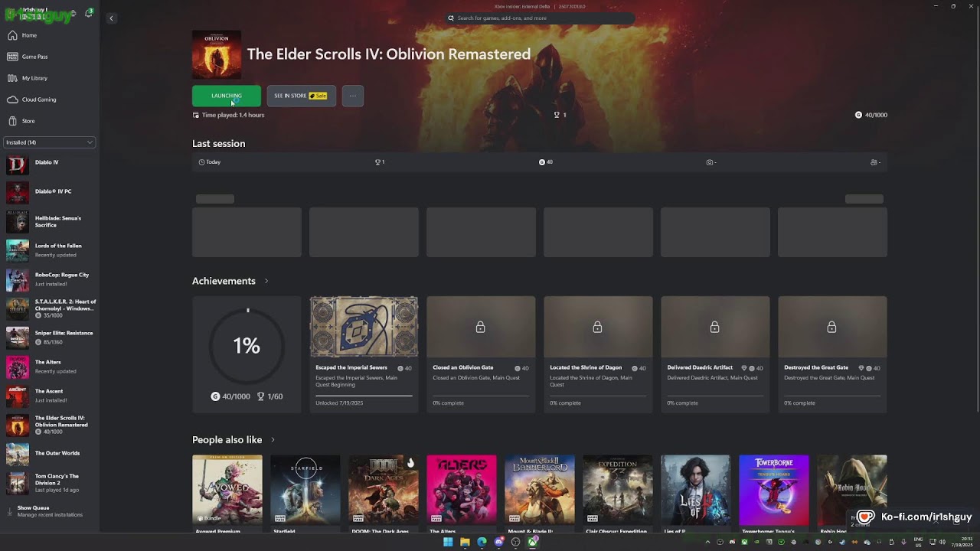Open Lies of P game tile
Viewport: 980px width, 551px height.
[x=696, y=494]
